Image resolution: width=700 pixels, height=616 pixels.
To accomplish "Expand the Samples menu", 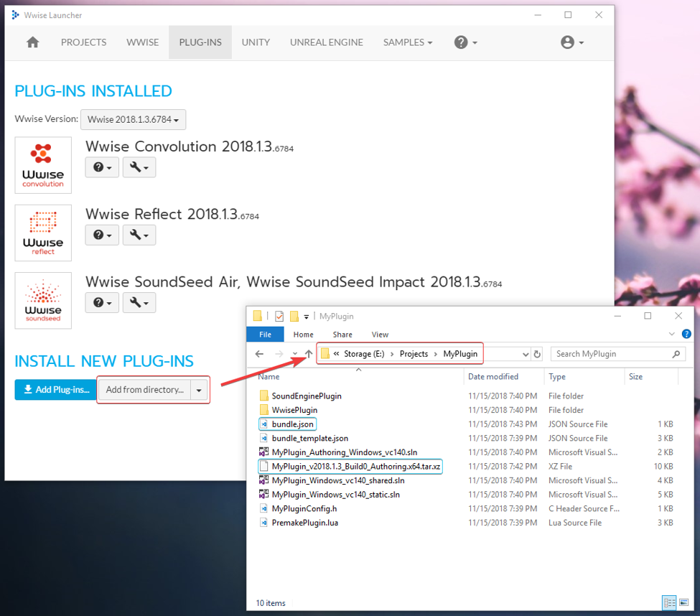I will coord(408,42).
